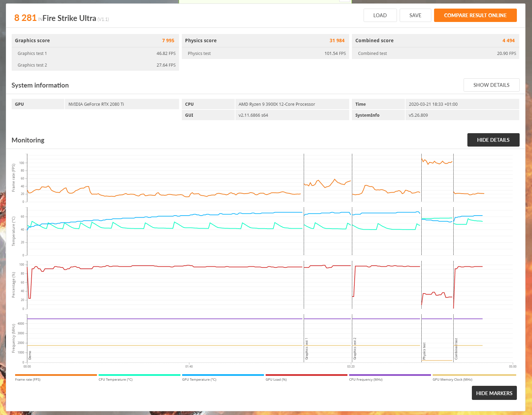Select the Graphics score value 7 995
532x415 pixels.
click(168, 41)
